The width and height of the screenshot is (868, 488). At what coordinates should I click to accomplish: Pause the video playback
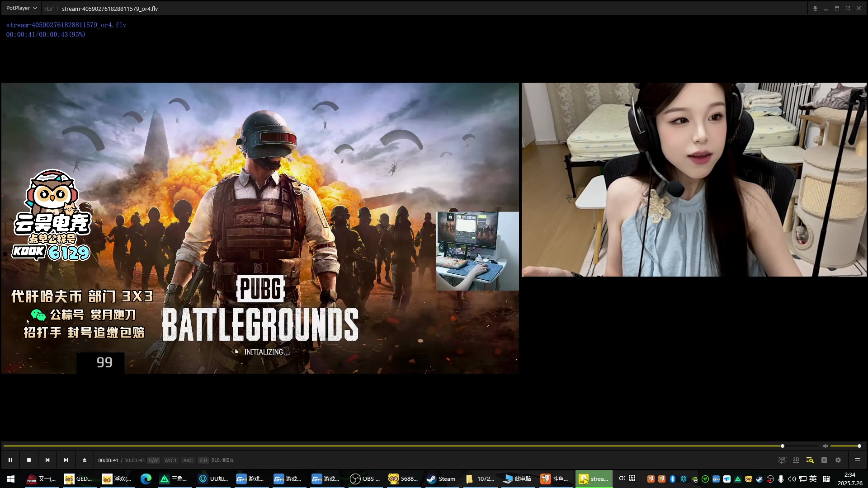point(10,460)
